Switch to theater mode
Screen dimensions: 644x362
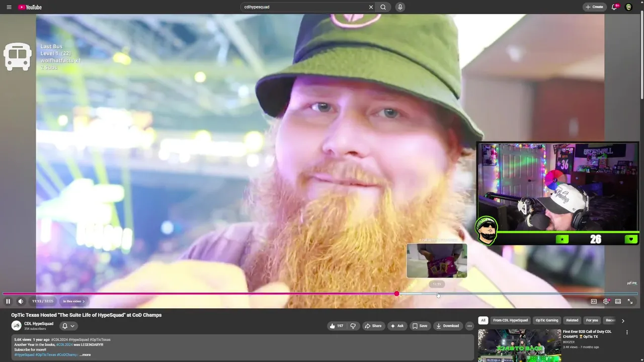coord(618,301)
